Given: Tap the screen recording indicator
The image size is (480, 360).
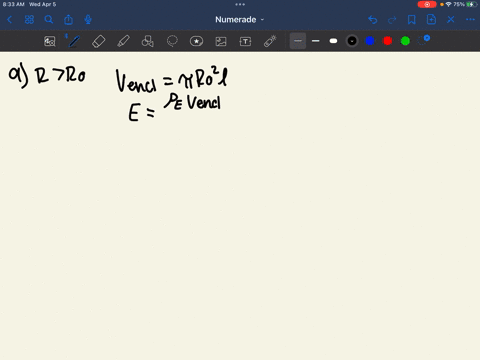Looking at the screenshot, I should coord(427,4).
